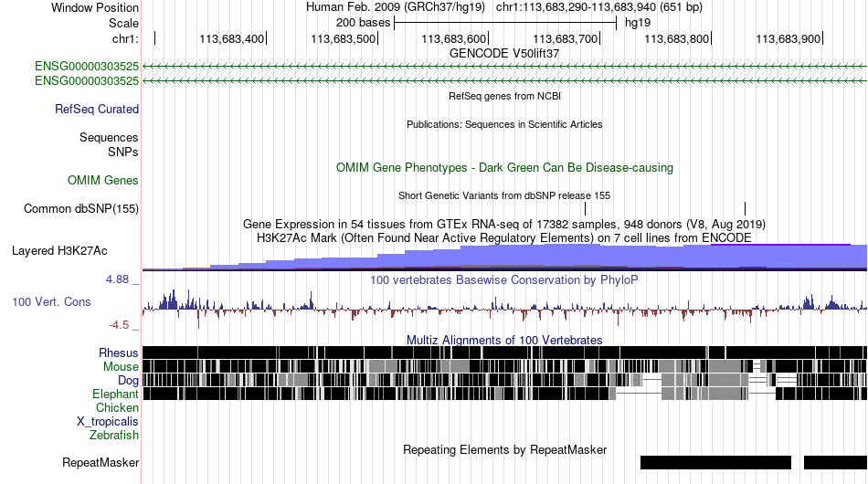The image size is (868, 484).
Task: Open the RefSeq genes from NCBI title
Action: click(x=504, y=96)
